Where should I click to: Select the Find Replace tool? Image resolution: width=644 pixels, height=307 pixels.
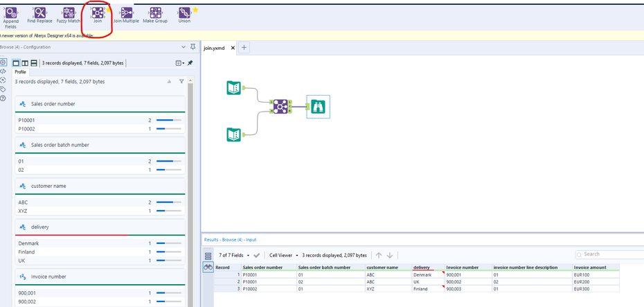pos(40,15)
